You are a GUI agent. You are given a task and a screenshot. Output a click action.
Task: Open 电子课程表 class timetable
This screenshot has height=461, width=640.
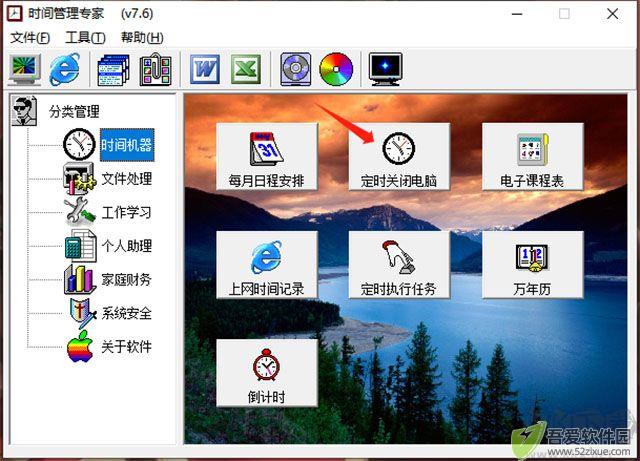click(532, 156)
